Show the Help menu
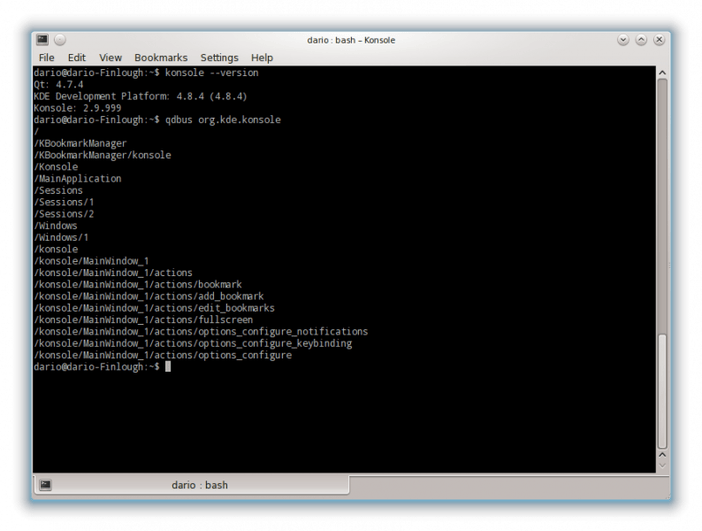The height and width of the screenshot is (531, 702). [262, 58]
